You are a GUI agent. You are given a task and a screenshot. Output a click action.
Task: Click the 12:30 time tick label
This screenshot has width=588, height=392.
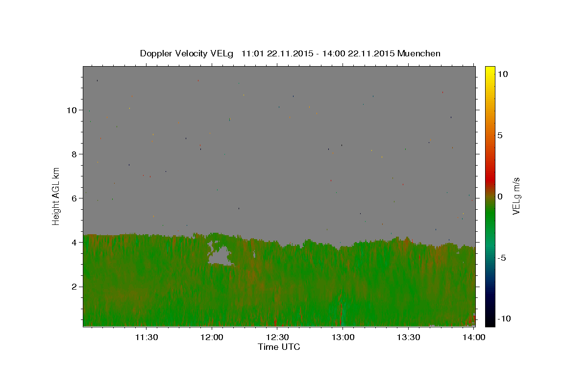pyautogui.click(x=277, y=337)
